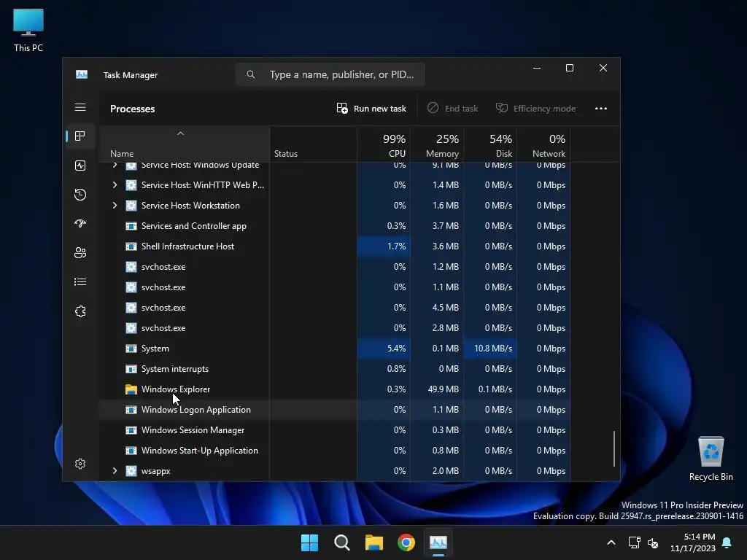Select the Processes sidebar icon
Viewport: 747px width, 560px height.
point(80,136)
